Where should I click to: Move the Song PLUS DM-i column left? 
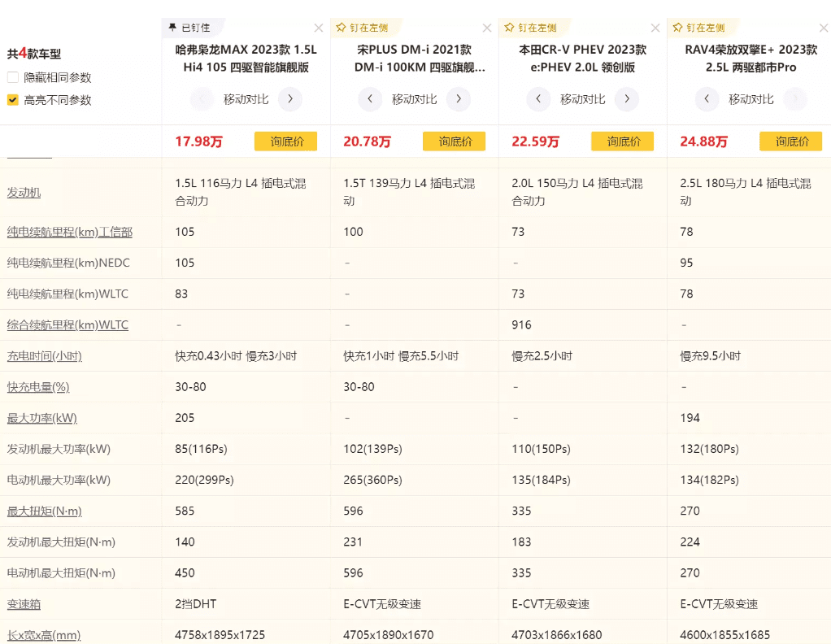[371, 99]
